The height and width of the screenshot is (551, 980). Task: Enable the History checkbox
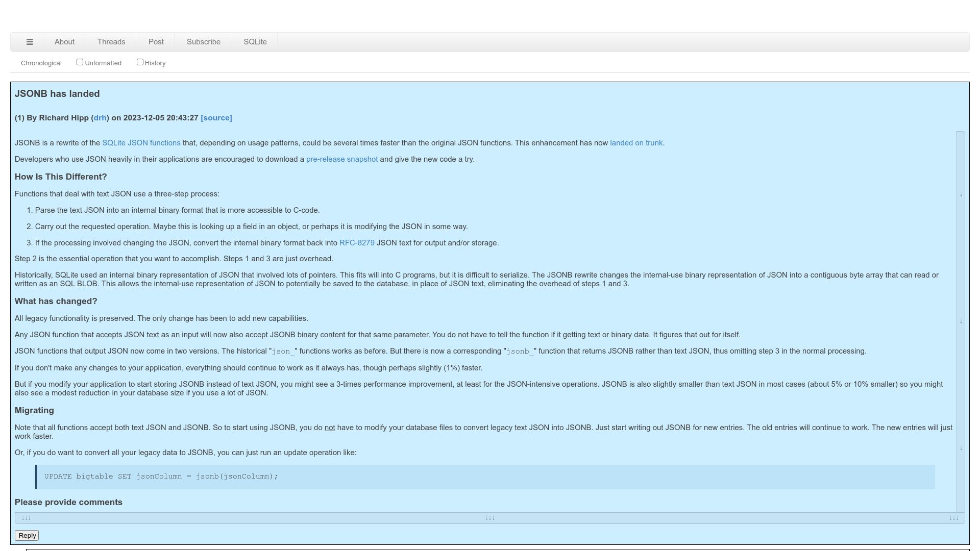point(140,62)
